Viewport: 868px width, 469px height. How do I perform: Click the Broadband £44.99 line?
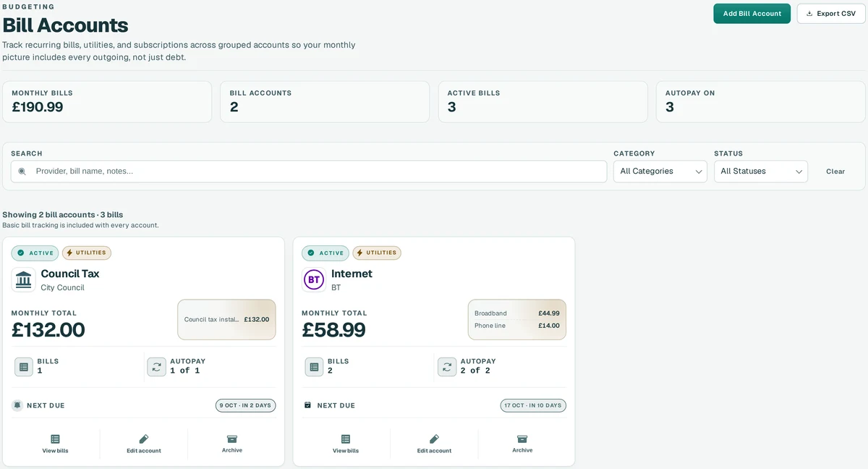(517, 313)
